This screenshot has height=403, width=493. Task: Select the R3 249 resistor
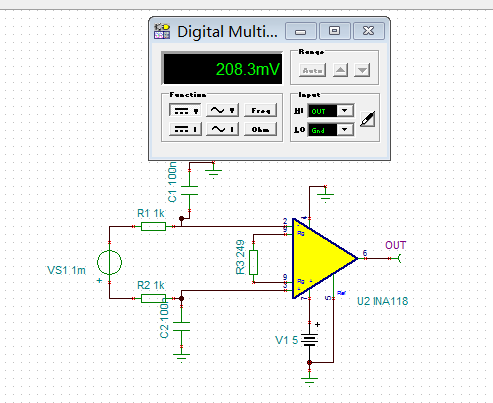coord(253,262)
